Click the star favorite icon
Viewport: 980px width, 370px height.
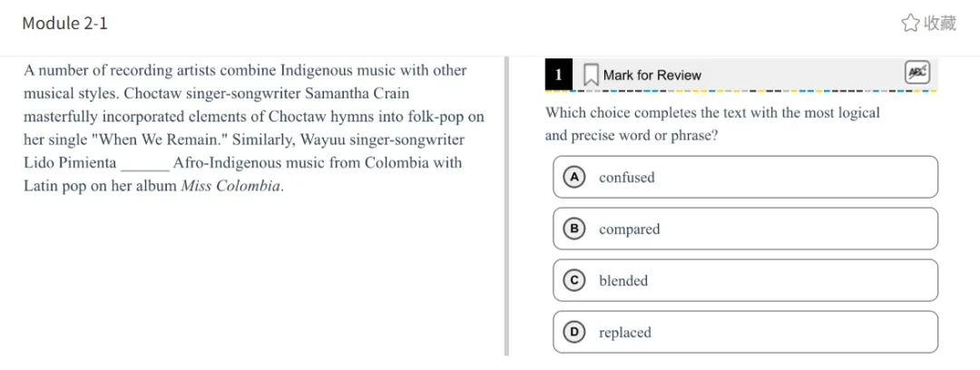[909, 24]
